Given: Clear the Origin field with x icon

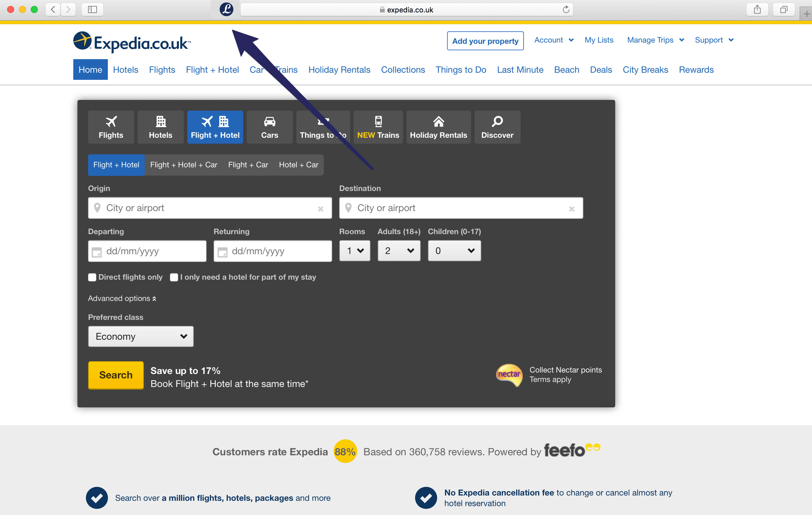Looking at the screenshot, I should pyautogui.click(x=320, y=209).
